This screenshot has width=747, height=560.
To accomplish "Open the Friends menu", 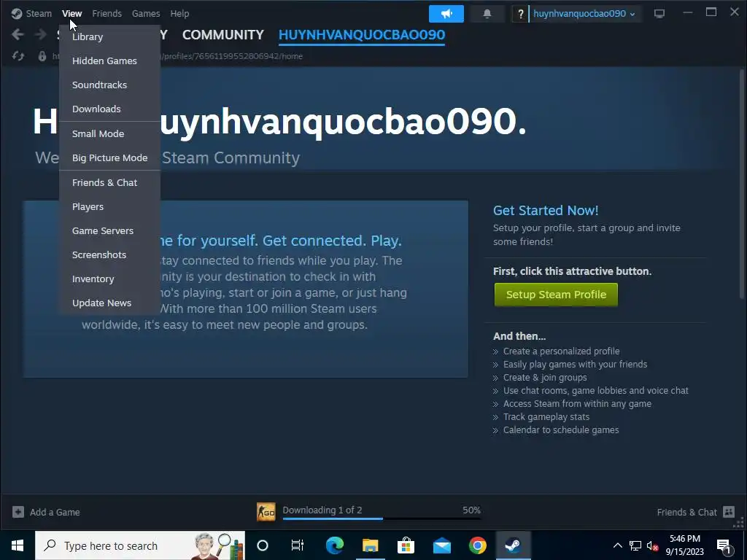I will click(107, 13).
